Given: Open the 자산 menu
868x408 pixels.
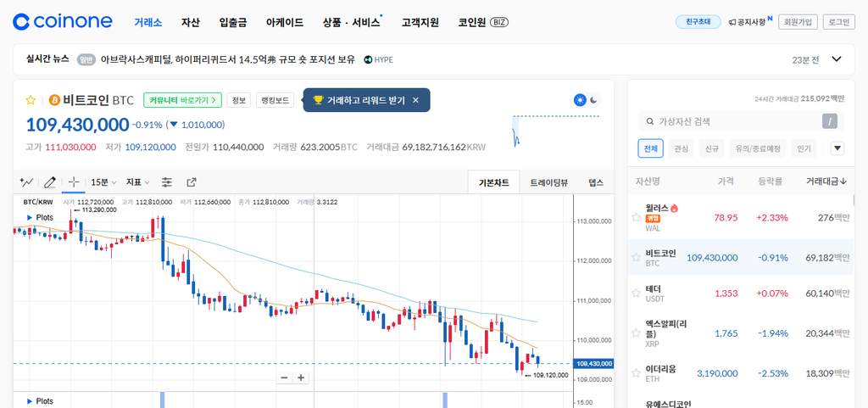Looking at the screenshot, I should [x=191, y=22].
